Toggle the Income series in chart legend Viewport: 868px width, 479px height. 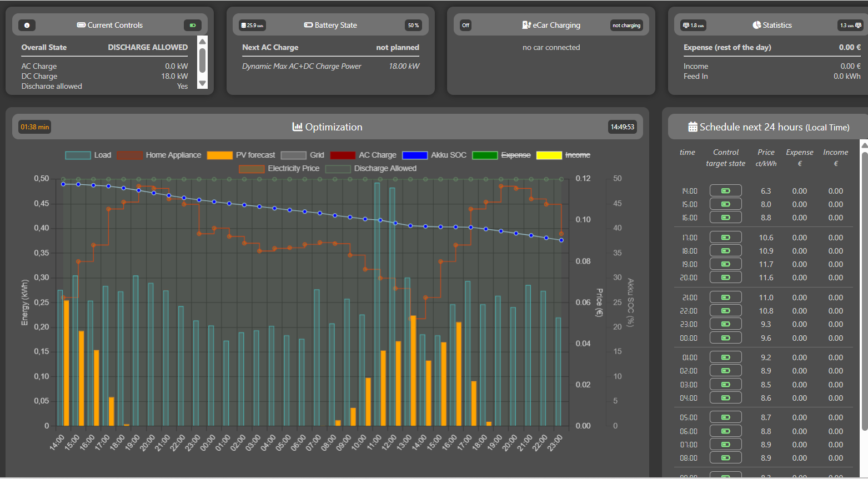pyautogui.click(x=577, y=155)
